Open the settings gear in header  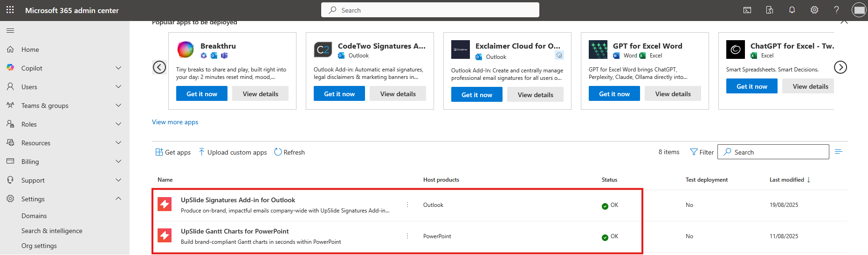(x=814, y=10)
